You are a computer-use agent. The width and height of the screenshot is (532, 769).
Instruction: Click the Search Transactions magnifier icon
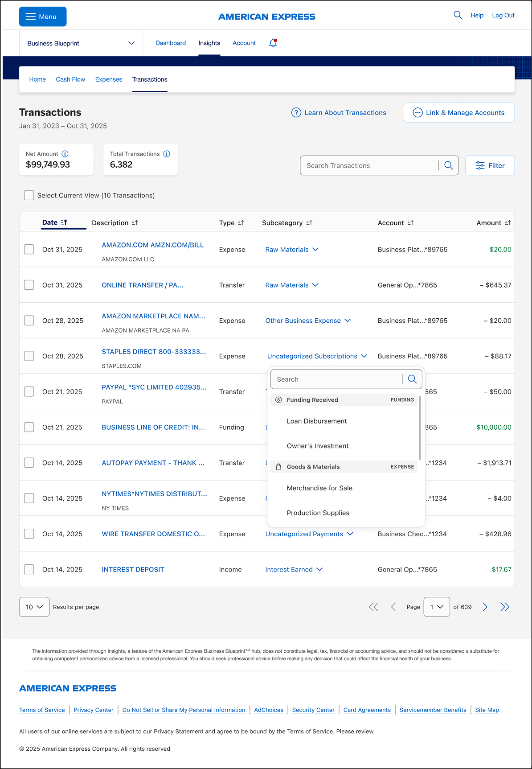click(449, 165)
